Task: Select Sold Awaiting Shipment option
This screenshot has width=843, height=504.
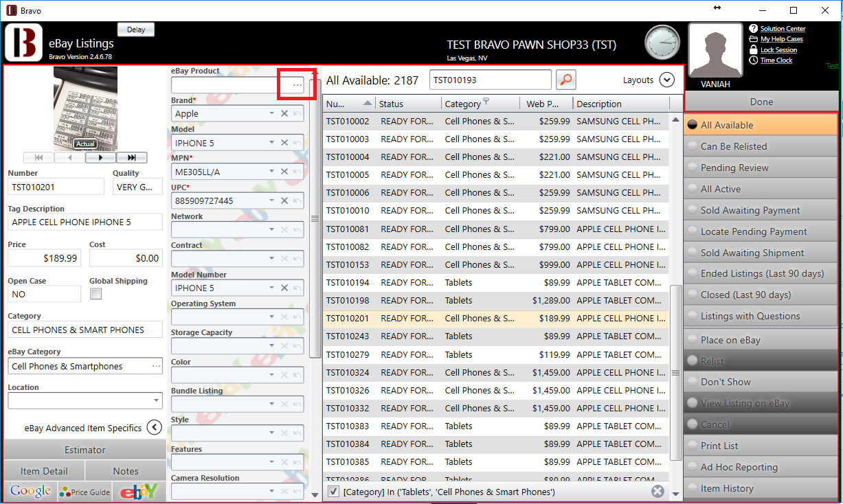Action: point(761,253)
